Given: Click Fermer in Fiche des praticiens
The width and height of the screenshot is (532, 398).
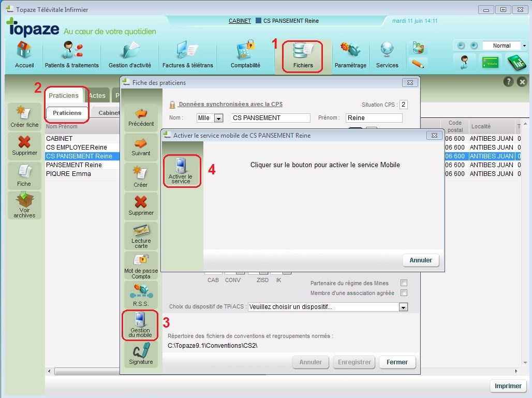Looking at the screenshot, I should [397, 362].
